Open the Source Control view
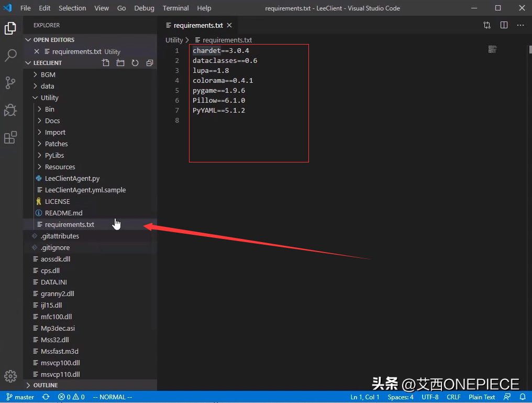This screenshot has height=403, width=532. [10, 82]
